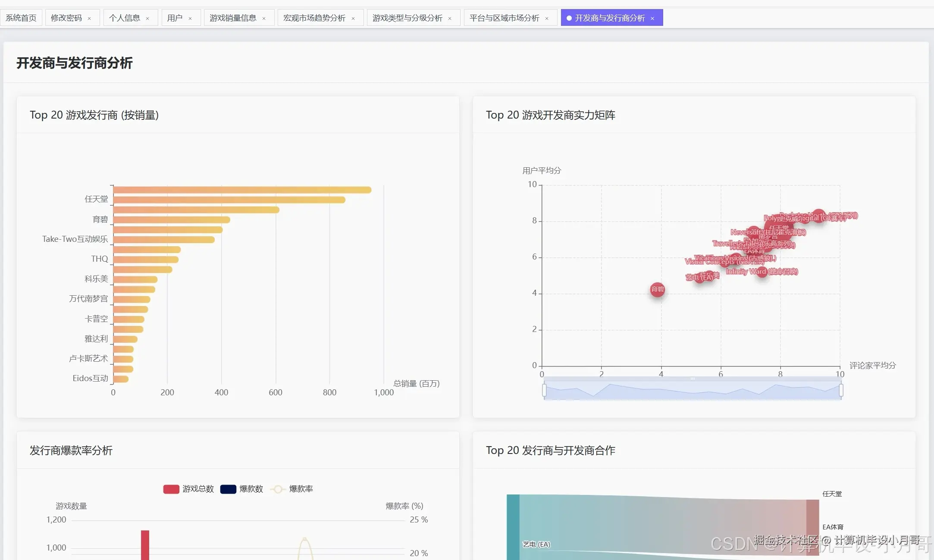The image size is (934, 560).
Task: Close the 用户 tab
Action: coord(190,19)
